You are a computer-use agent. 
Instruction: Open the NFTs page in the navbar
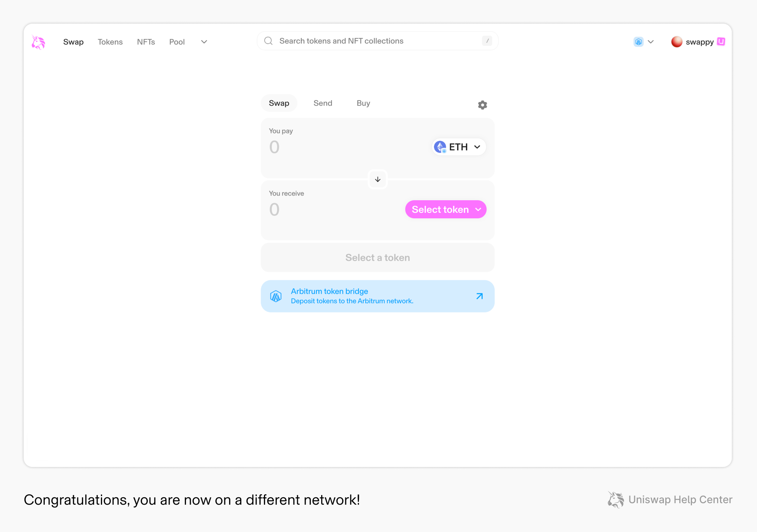pyautogui.click(x=146, y=42)
